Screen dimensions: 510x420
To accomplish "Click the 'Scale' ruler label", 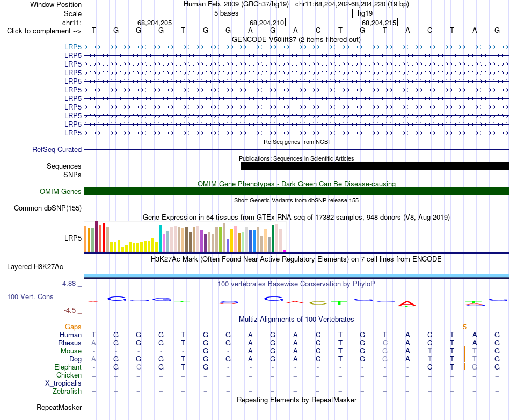I will (72, 13).
